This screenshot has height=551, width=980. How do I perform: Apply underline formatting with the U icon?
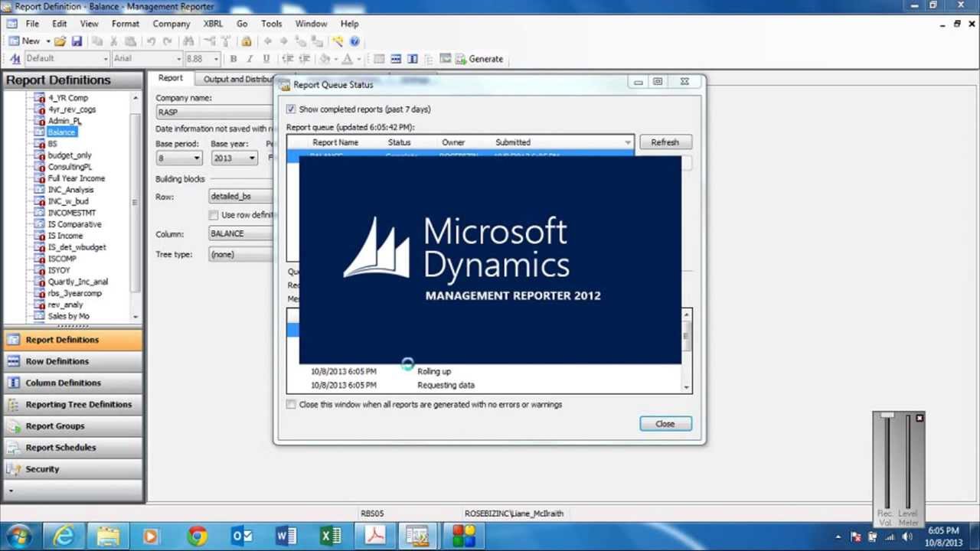pos(266,59)
